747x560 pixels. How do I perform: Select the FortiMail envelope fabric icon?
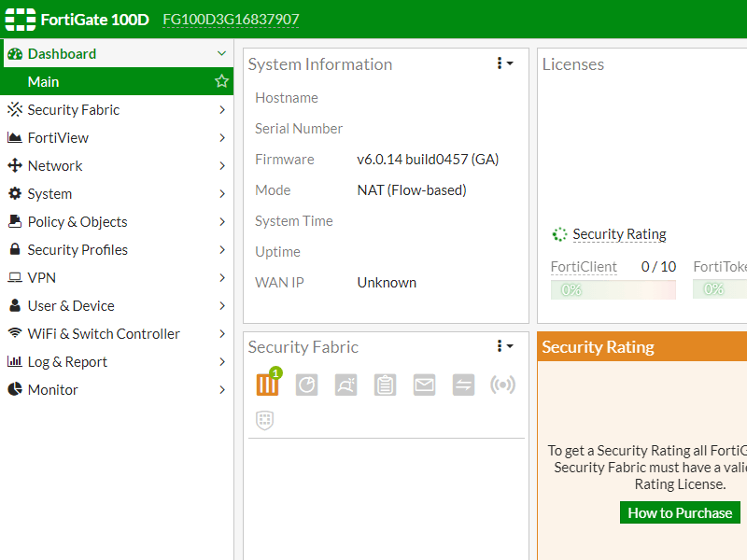[x=424, y=385]
